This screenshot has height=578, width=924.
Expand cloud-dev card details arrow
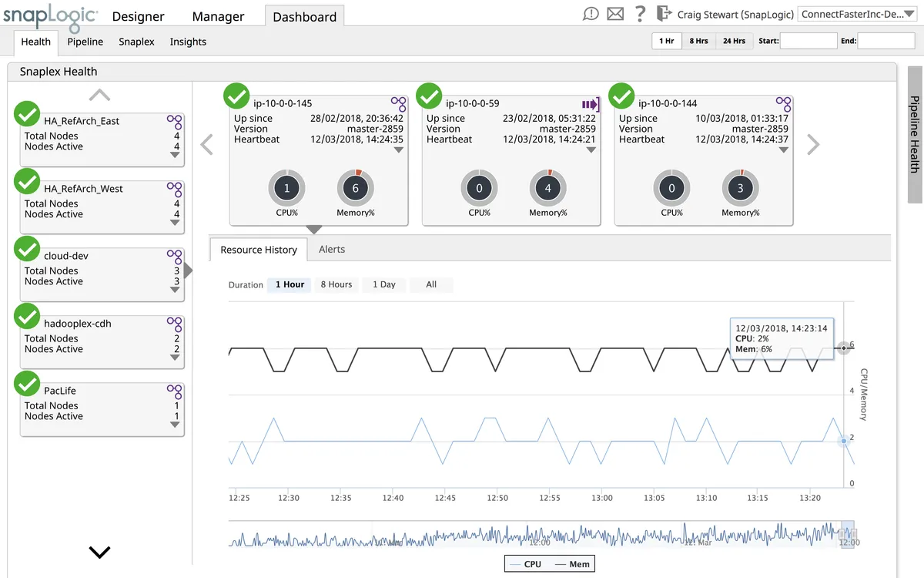tap(175, 290)
